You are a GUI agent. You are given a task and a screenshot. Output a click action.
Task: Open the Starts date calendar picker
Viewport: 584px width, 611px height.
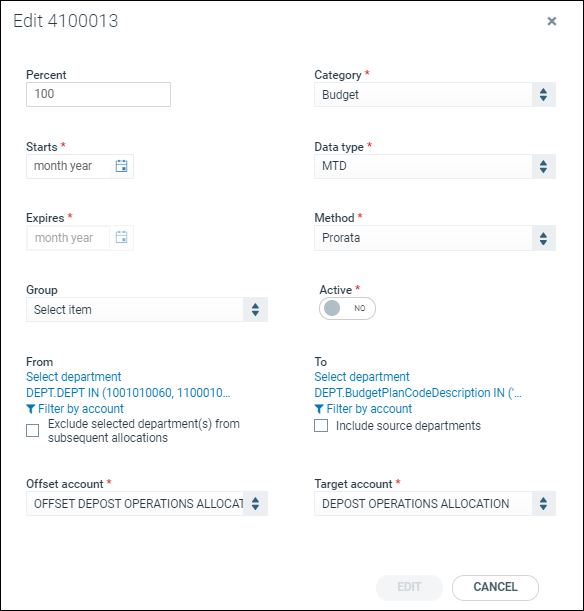[x=122, y=166]
